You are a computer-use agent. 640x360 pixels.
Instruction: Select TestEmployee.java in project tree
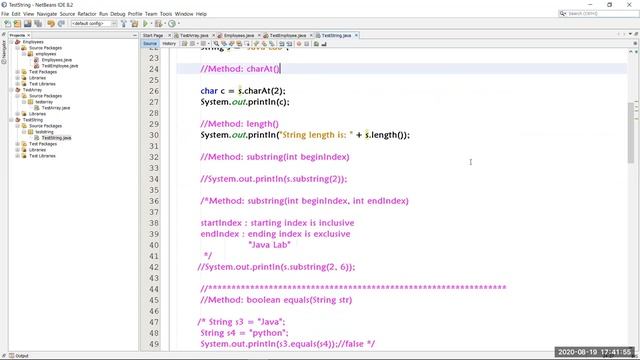(60, 66)
